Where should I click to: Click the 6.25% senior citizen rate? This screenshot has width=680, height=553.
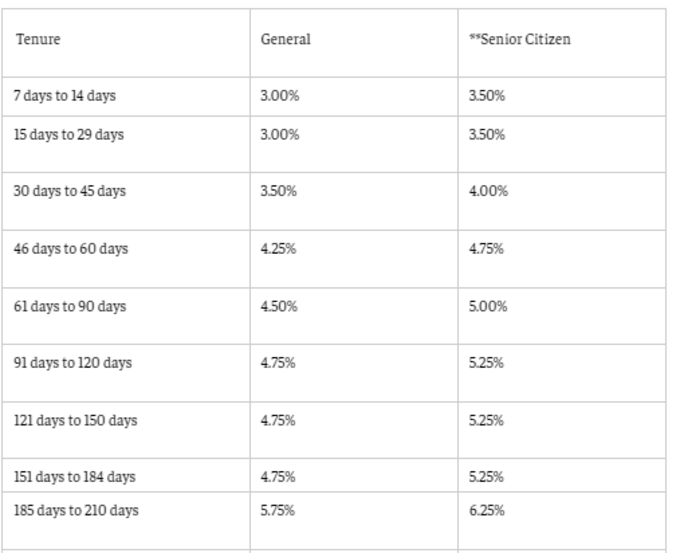point(487,510)
